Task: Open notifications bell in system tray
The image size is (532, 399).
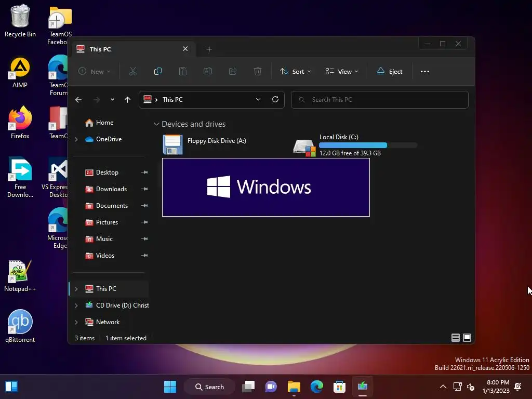Action: tap(518, 387)
